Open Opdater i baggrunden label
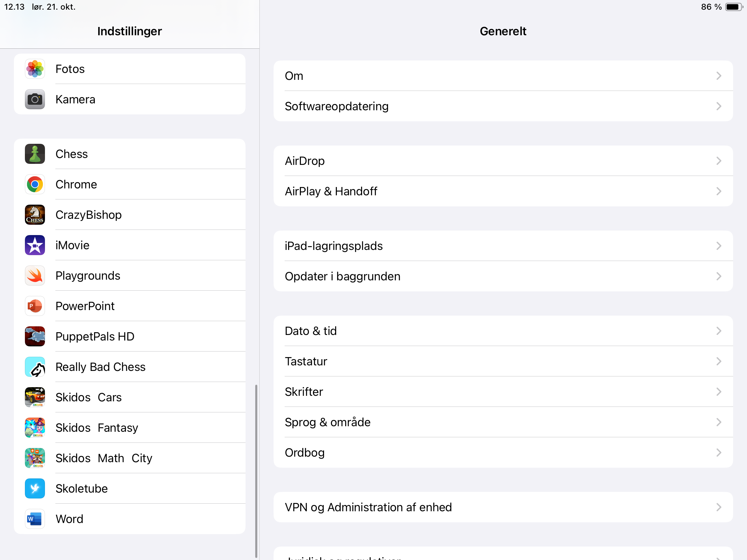This screenshot has width=747, height=560. pyautogui.click(x=343, y=276)
